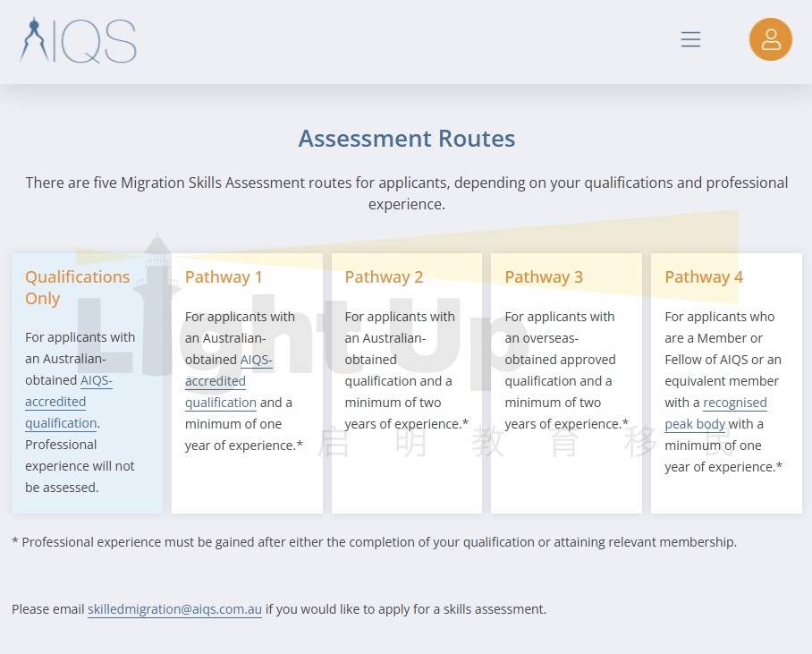Click the skilledmigration@aiqs.com.au email link

[x=174, y=609]
